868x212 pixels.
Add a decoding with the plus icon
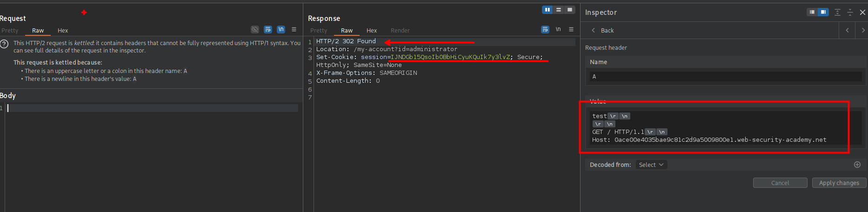[857, 165]
